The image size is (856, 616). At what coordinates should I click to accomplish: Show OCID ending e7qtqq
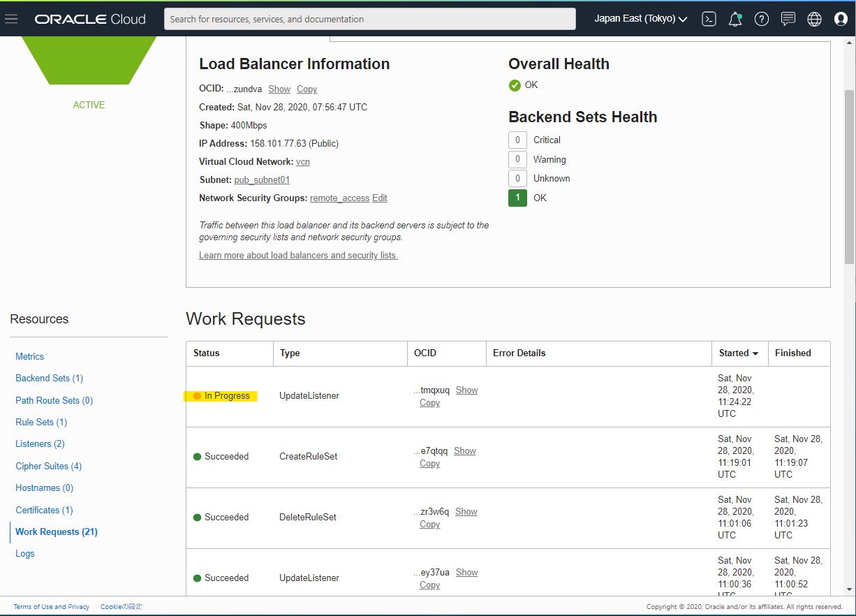tap(465, 450)
